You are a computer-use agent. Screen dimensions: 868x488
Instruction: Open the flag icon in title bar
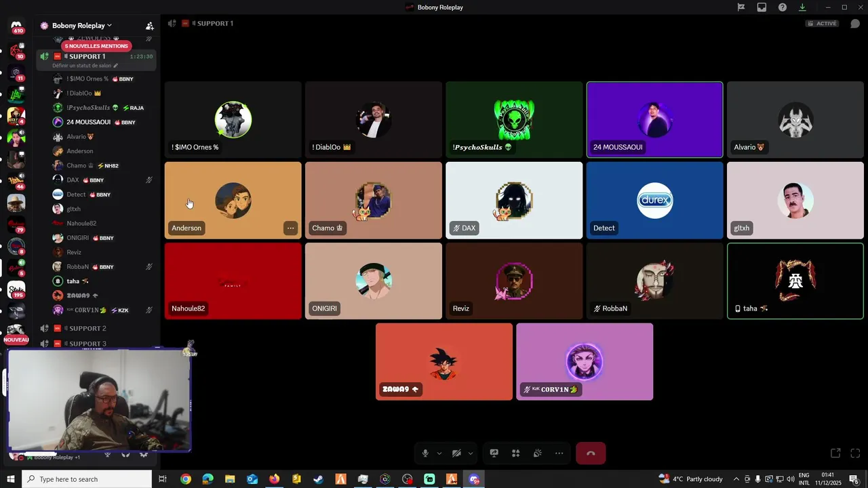pos(741,7)
